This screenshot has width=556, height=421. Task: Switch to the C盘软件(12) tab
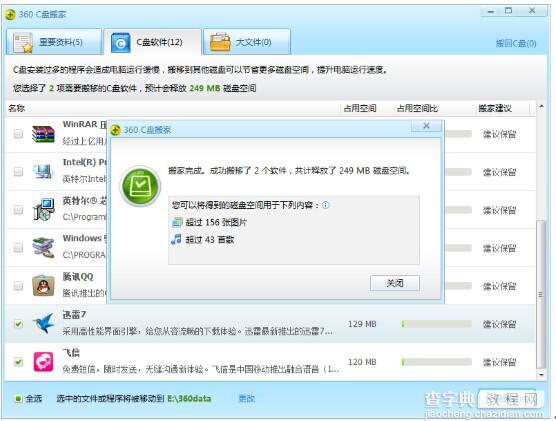[x=153, y=42]
